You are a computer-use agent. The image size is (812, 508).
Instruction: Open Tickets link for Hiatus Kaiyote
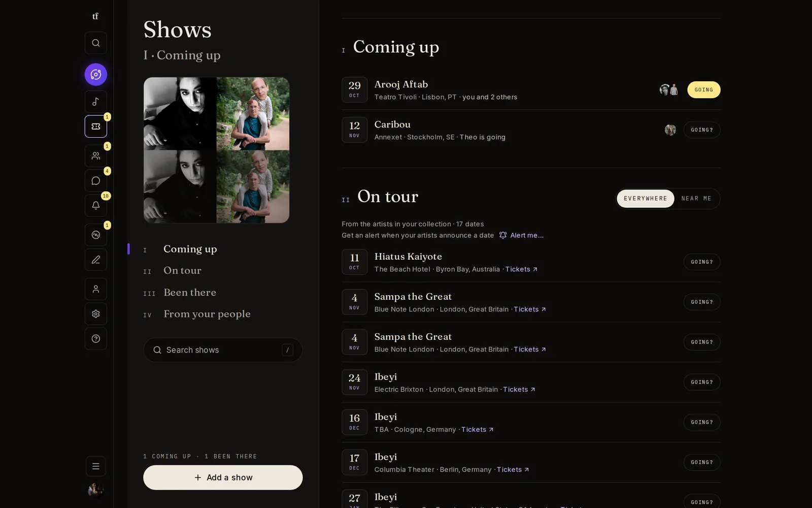(x=521, y=269)
